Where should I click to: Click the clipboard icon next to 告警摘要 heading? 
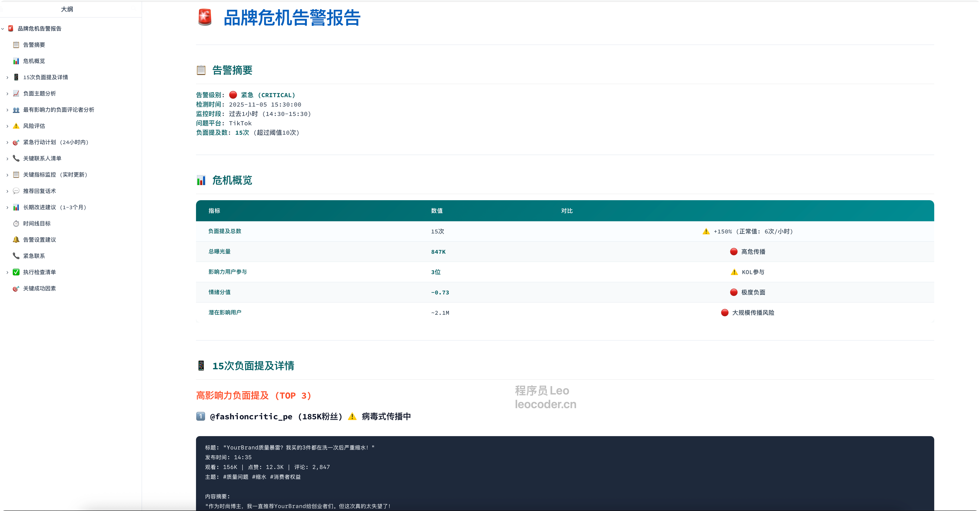201,70
